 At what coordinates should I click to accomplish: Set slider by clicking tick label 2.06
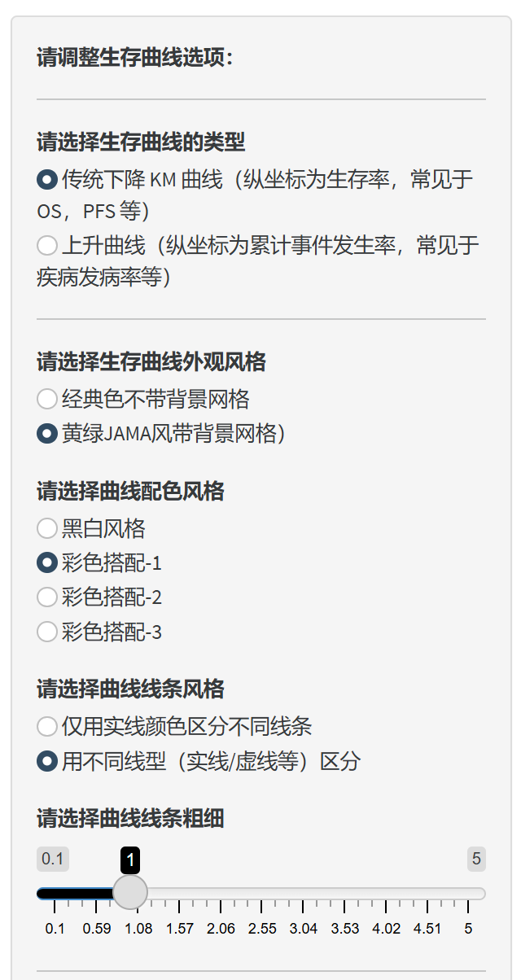(221, 929)
